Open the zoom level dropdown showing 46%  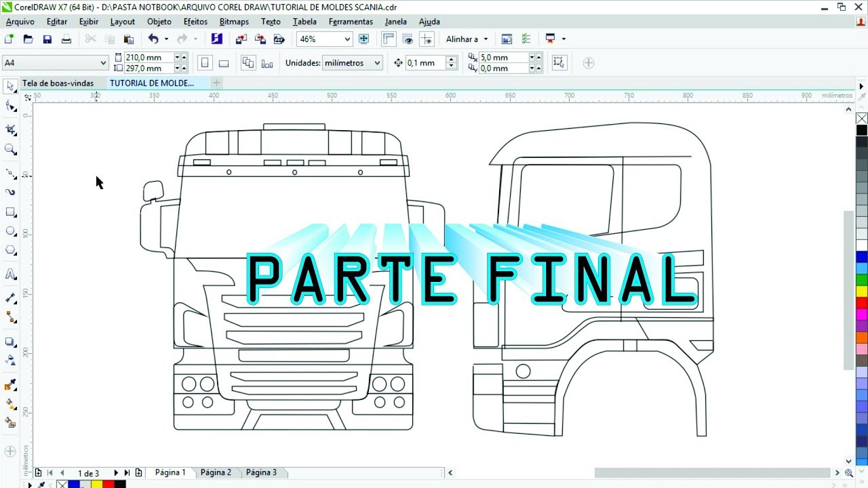tap(347, 39)
